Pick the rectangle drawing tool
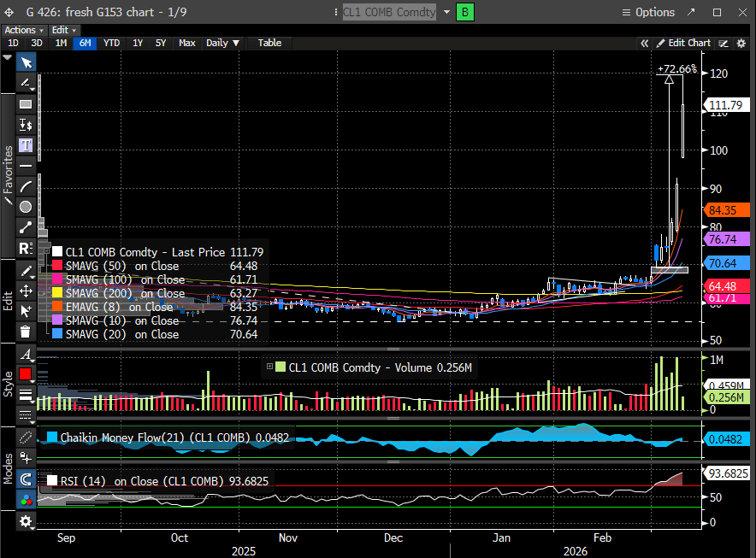The width and height of the screenshot is (756, 558). [26, 103]
